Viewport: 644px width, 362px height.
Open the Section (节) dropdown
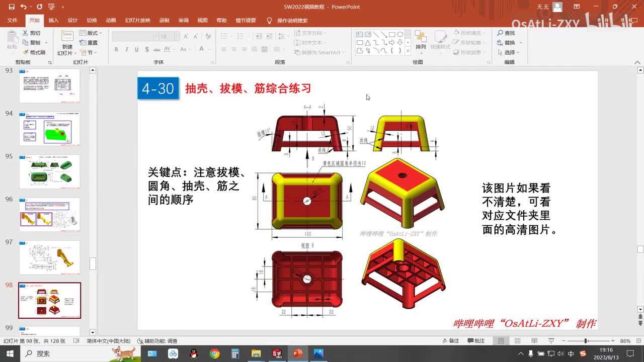click(89, 52)
